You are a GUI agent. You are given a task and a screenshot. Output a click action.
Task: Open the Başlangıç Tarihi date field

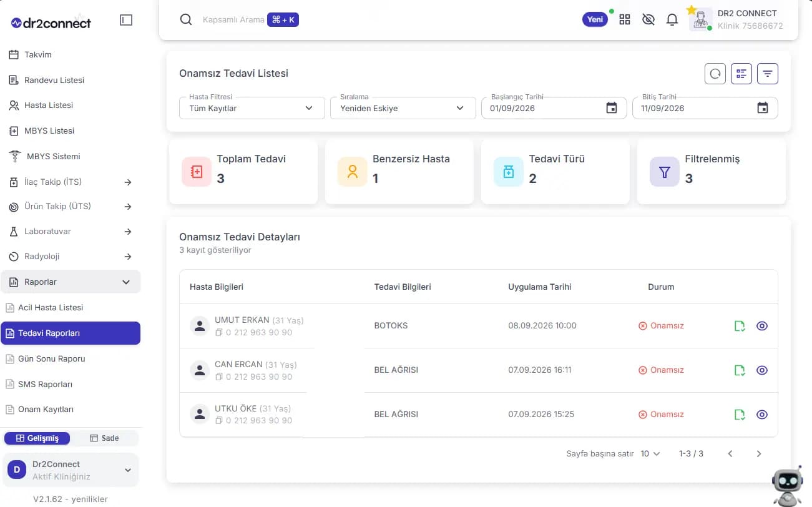(554, 108)
